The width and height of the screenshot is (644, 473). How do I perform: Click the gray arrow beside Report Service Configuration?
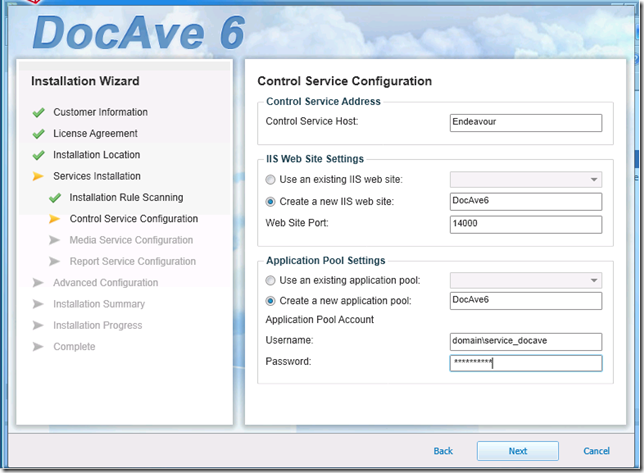(55, 262)
